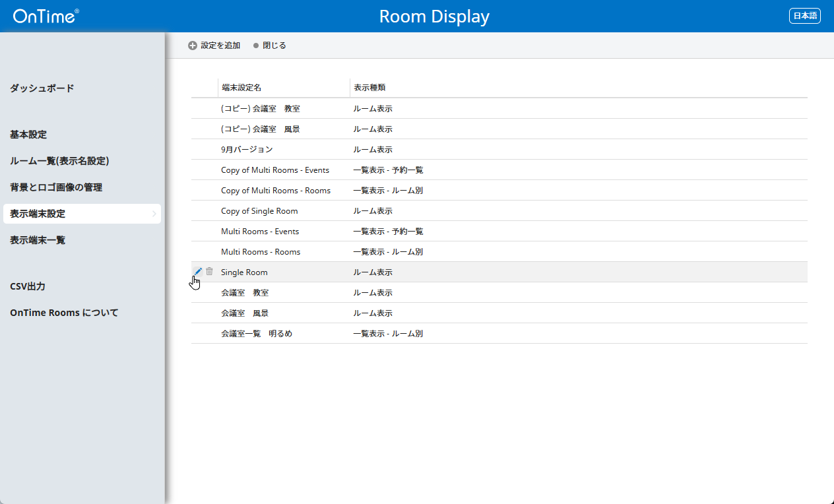
Task: Select the 会議室一覧 明るめ row
Action: pos(257,334)
